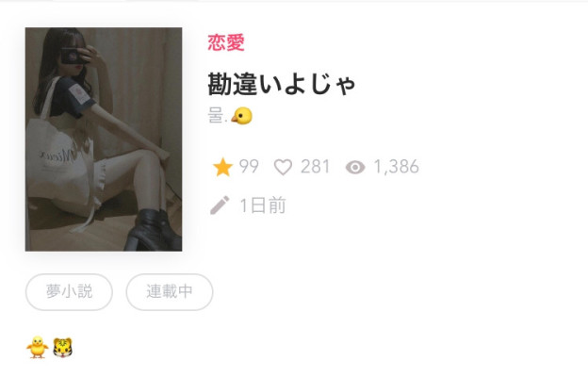Click the front-facing chick emoji in description

coord(37,347)
